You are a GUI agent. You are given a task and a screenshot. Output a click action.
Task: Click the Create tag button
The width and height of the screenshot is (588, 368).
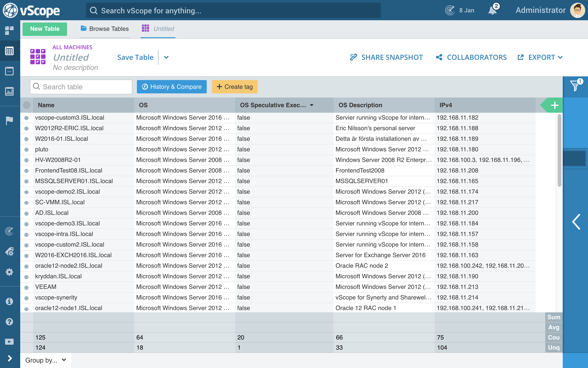point(235,87)
